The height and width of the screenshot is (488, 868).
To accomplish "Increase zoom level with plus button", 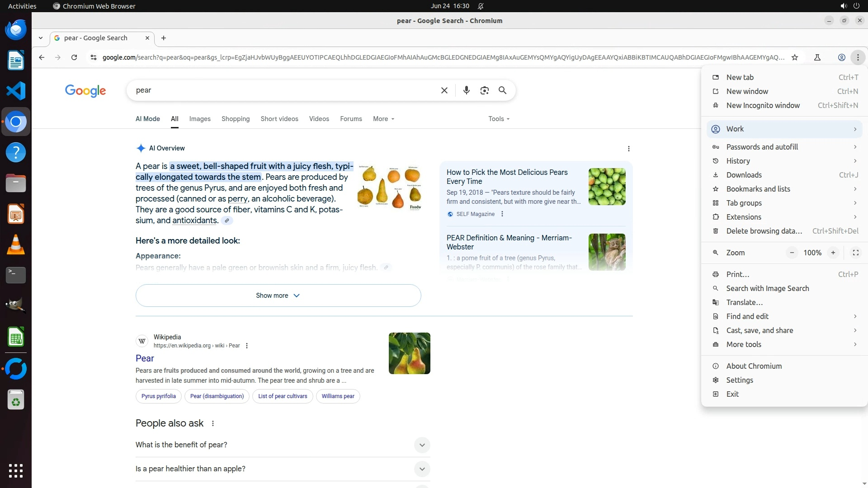I will [833, 253].
